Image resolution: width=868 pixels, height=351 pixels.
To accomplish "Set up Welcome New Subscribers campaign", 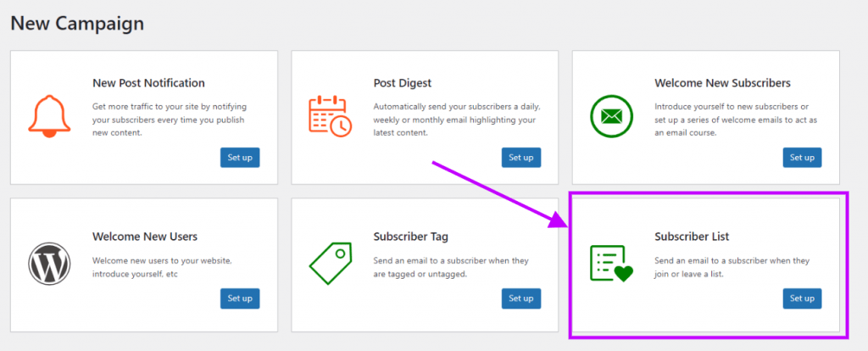I will tap(802, 157).
